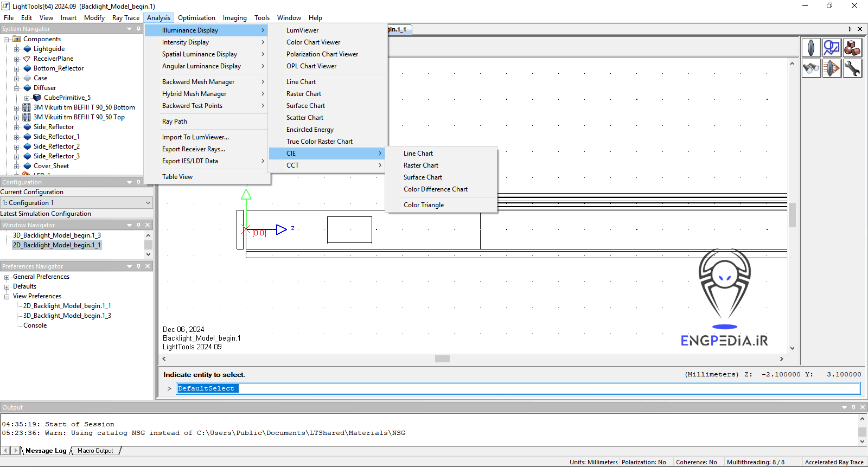Switch to the Message Log tab
The width and height of the screenshot is (868, 467).
(x=46, y=451)
